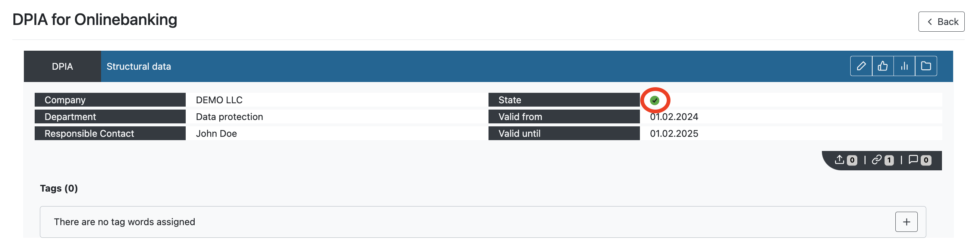980x246 pixels.
Task: Click the DEMO LLC company value
Action: coord(219,100)
